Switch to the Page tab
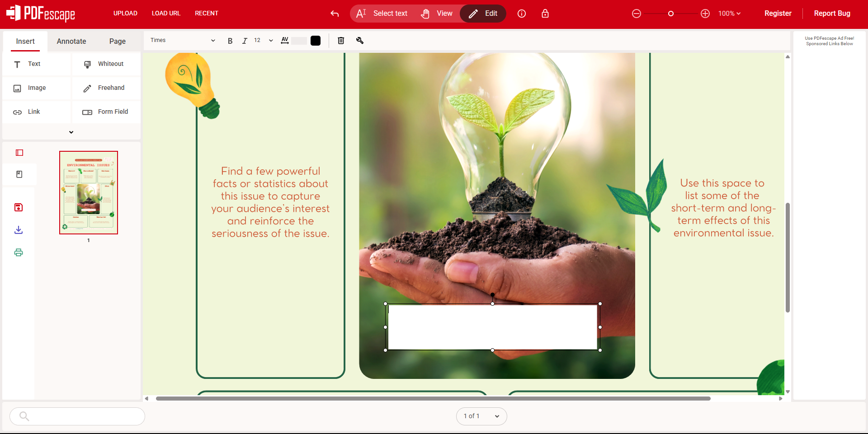This screenshot has height=434, width=868. (118, 42)
